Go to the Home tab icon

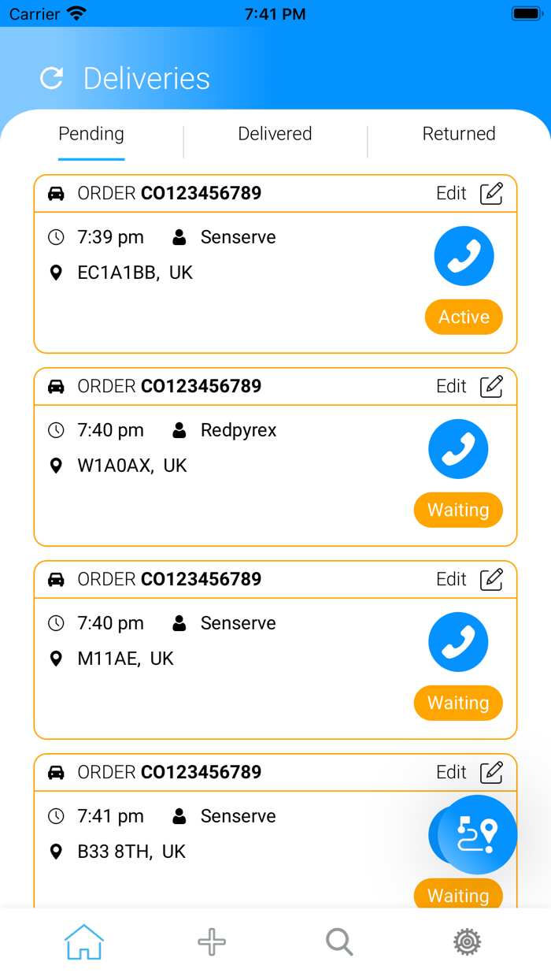pos(84,941)
